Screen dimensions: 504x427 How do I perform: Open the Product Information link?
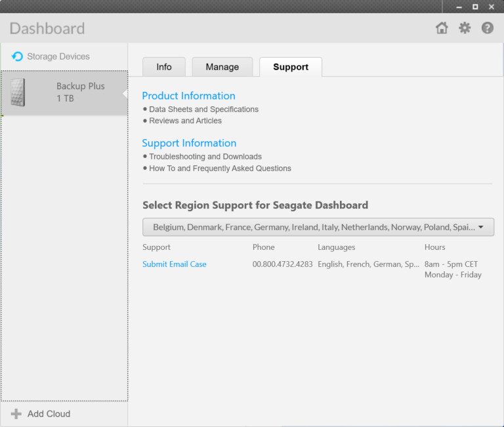[x=189, y=96]
